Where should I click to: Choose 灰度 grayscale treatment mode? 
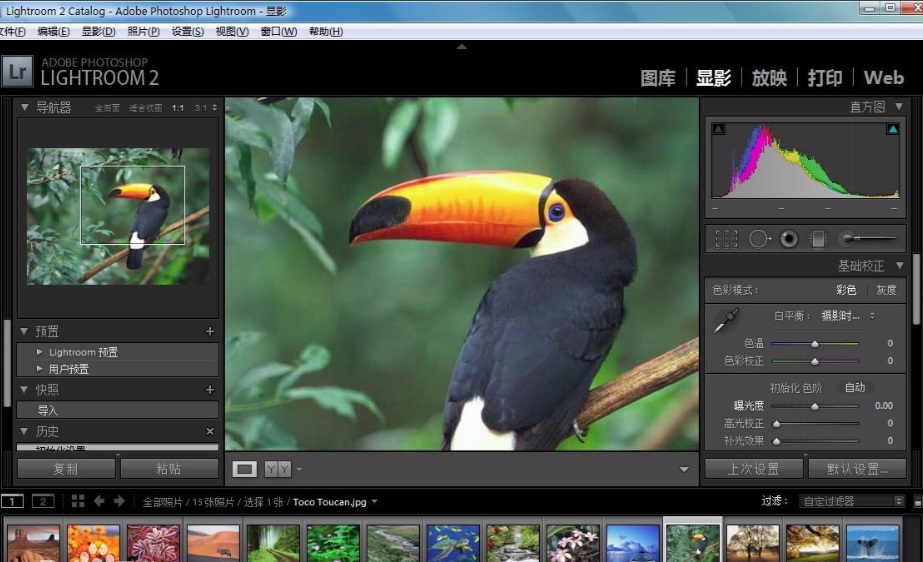886,290
